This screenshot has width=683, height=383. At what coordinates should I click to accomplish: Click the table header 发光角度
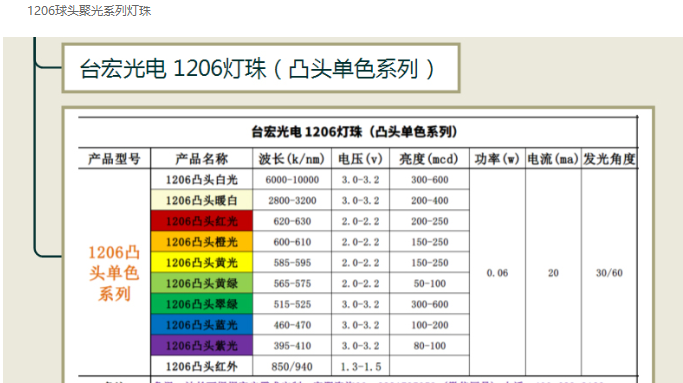[609, 159]
